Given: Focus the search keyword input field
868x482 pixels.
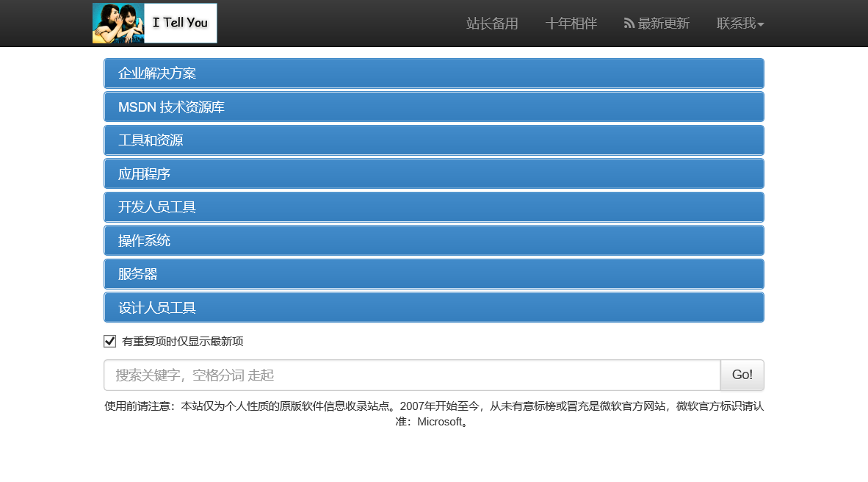Looking at the screenshot, I should click(412, 375).
